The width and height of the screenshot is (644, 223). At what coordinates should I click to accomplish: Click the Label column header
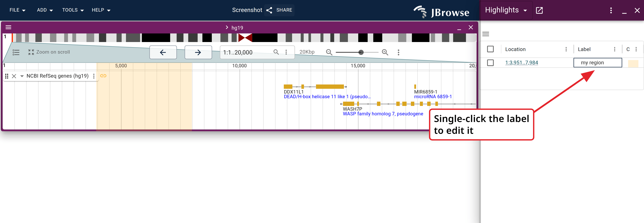coord(584,49)
